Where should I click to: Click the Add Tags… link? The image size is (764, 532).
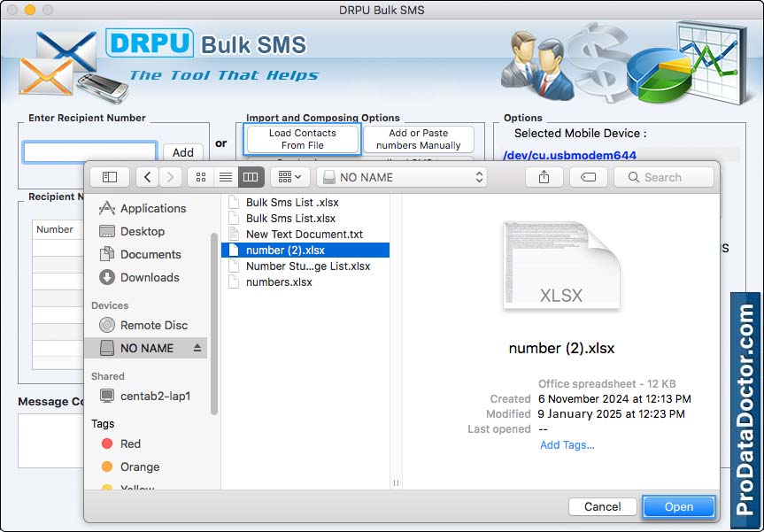click(x=567, y=445)
